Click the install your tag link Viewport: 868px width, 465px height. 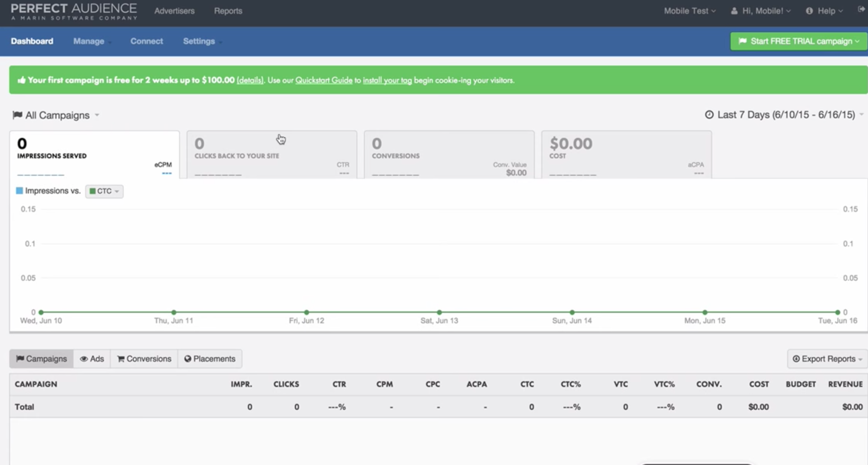click(387, 80)
